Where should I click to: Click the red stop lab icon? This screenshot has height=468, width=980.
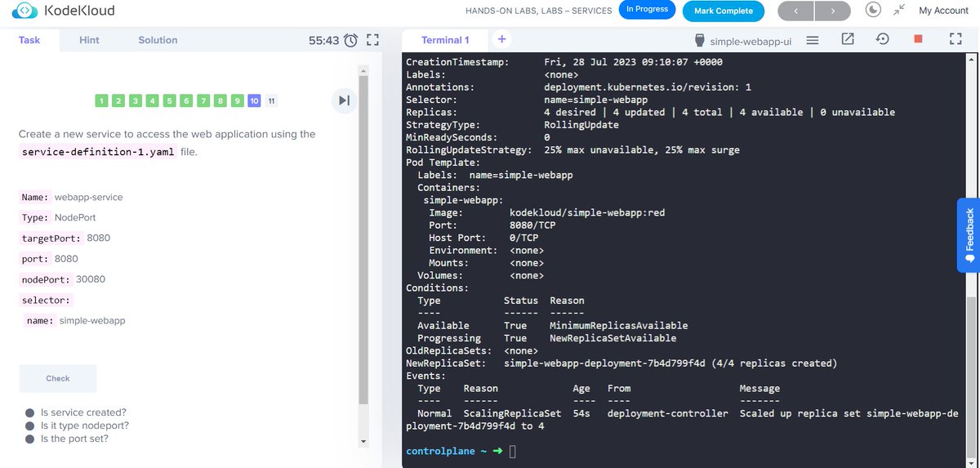click(918, 39)
